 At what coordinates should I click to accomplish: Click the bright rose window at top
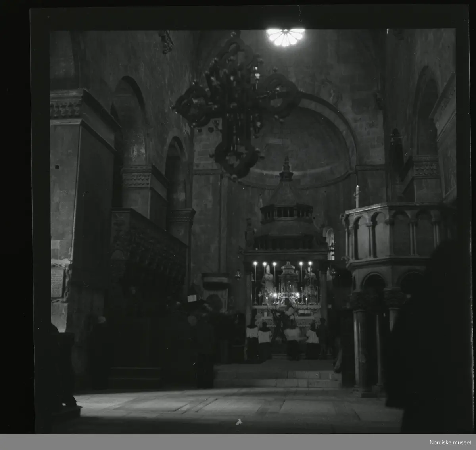pos(286,37)
